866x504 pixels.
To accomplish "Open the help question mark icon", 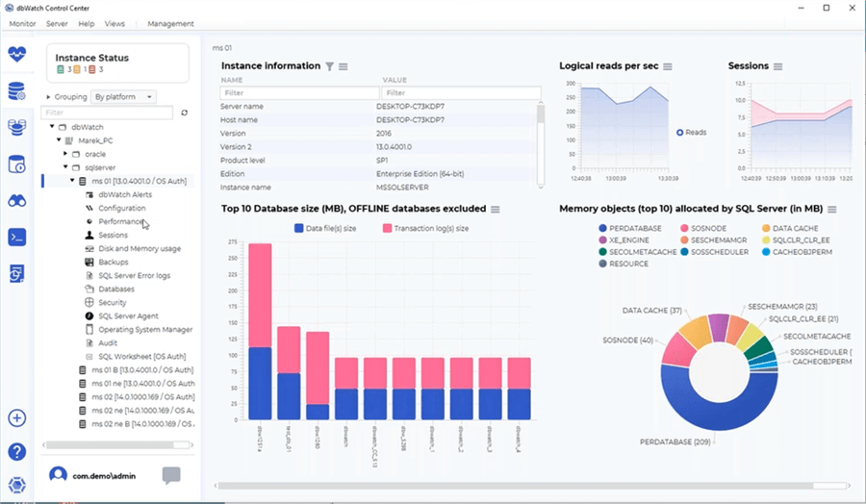I will (x=17, y=452).
